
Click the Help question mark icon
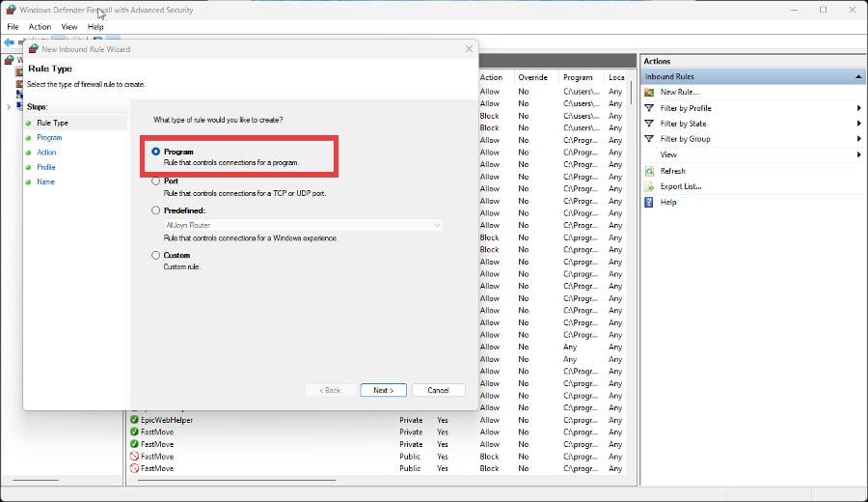[649, 202]
